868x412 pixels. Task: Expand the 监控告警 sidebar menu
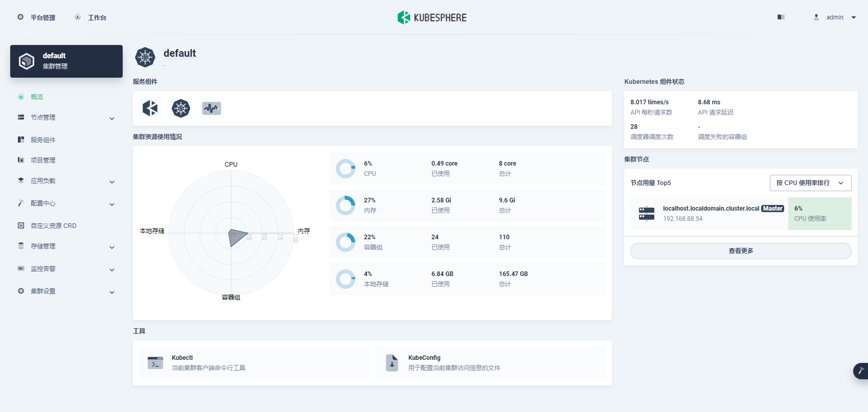(x=66, y=269)
